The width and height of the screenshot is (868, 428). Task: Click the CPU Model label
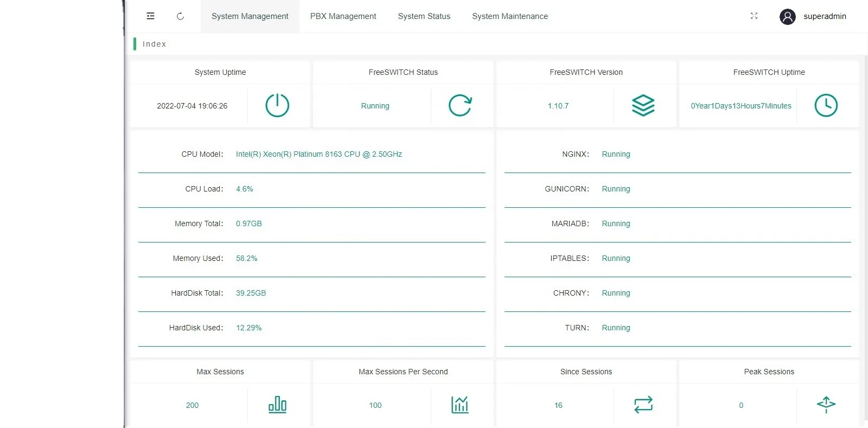202,154
